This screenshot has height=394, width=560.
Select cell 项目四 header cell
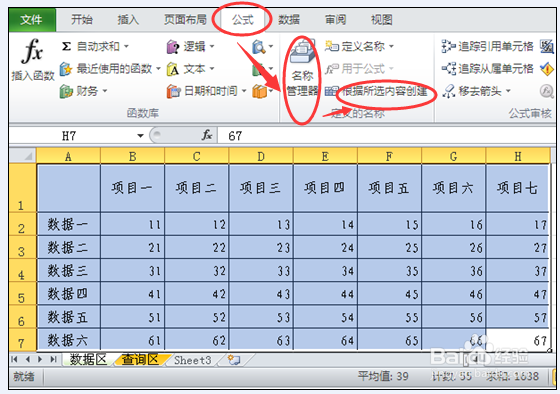(x=325, y=188)
